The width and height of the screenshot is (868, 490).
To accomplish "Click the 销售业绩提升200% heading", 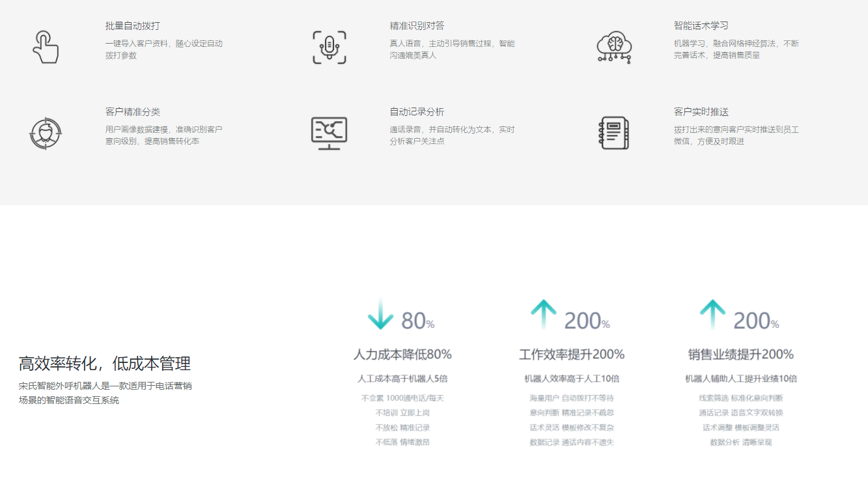I will coord(741,354).
